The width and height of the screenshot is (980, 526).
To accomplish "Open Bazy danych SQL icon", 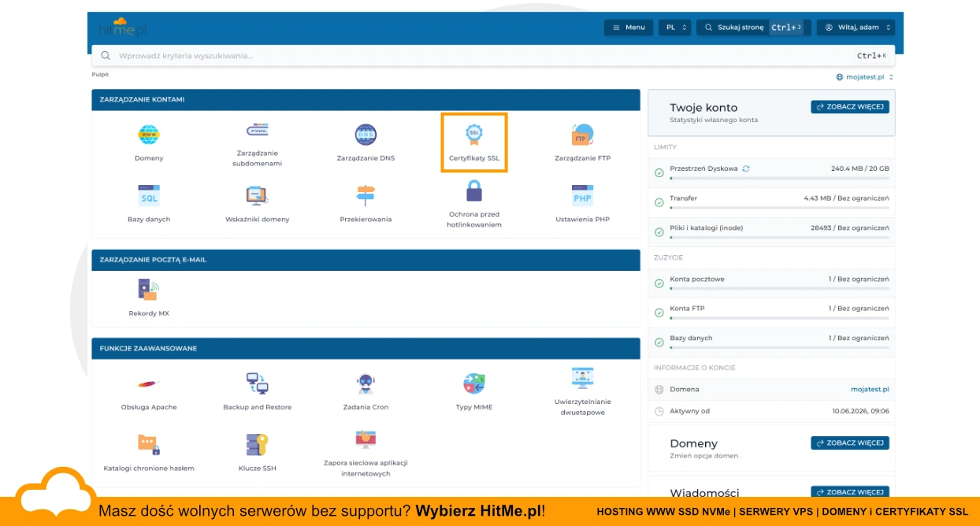I will coord(149,195).
